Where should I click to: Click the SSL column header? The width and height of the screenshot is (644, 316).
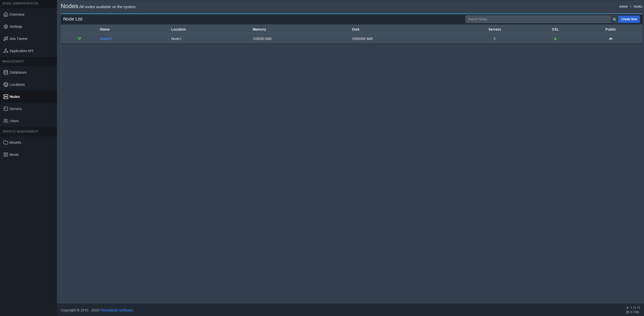(555, 29)
